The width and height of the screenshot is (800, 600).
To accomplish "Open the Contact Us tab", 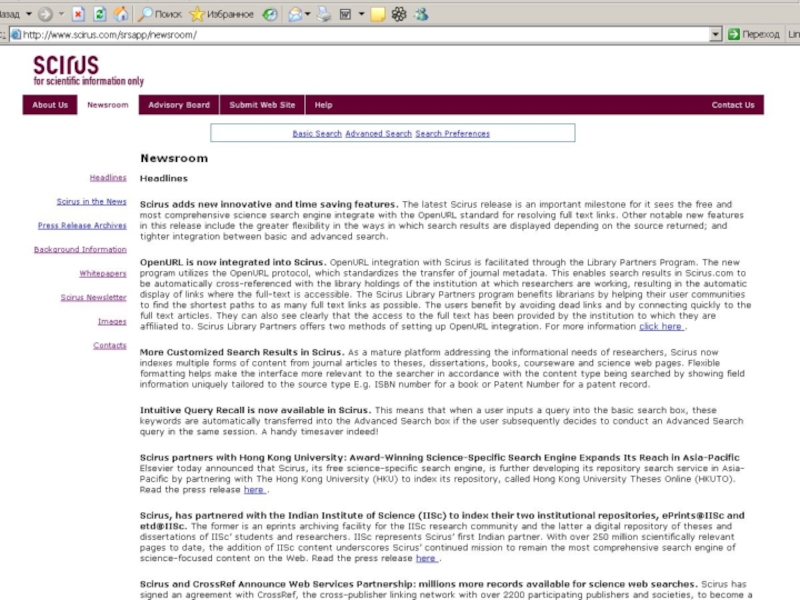I will coord(733,105).
